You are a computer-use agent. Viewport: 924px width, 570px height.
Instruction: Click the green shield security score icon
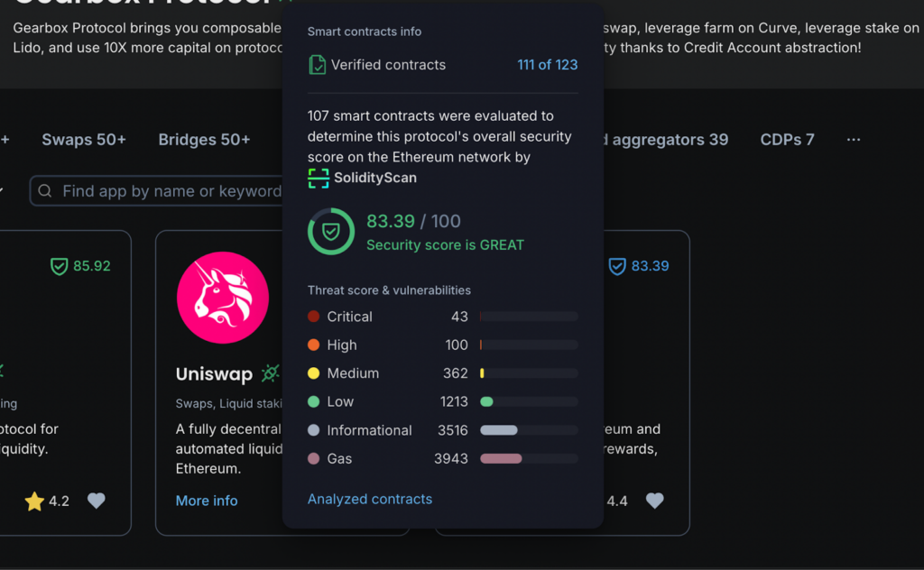pos(331,231)
